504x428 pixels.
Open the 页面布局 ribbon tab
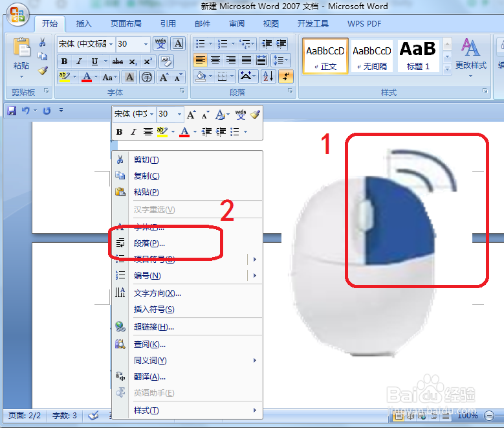[x=126, y=24]
